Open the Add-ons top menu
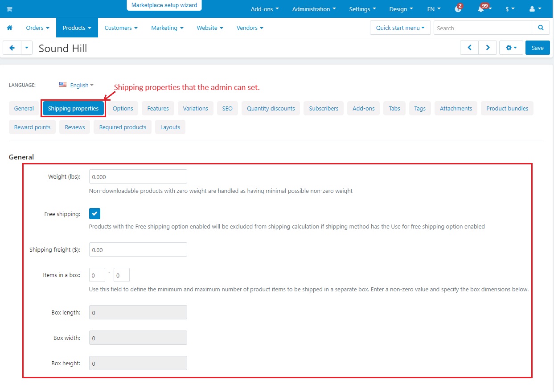The width and height of the screenshot is (554, 392). [265, 9]
